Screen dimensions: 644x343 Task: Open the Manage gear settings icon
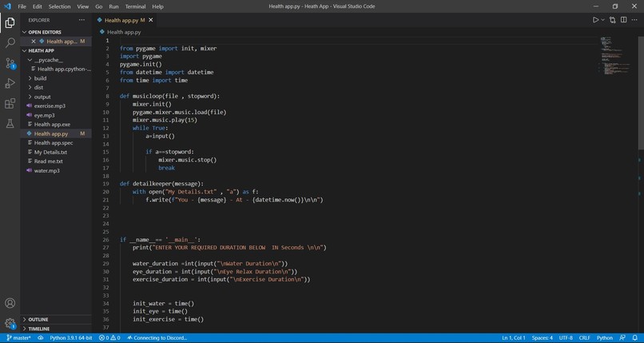click(10, 323)
